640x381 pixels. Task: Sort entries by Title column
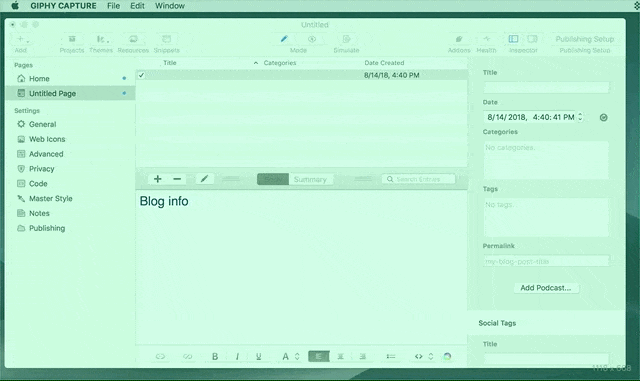170,63
